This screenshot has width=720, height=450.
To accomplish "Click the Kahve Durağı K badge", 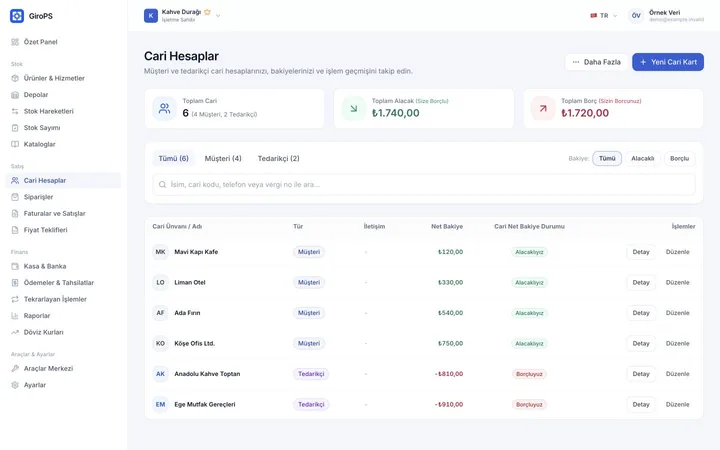I will pos(151,16).
